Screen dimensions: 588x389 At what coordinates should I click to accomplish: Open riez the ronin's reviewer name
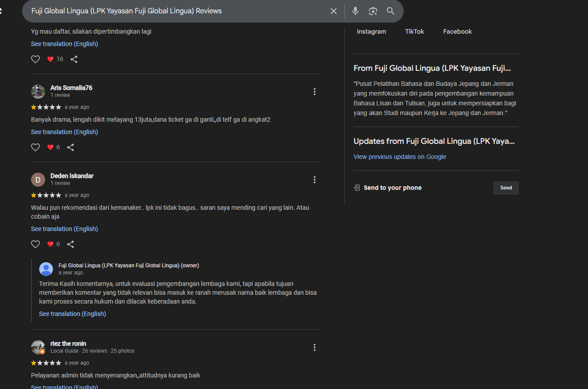pos(68,343)
